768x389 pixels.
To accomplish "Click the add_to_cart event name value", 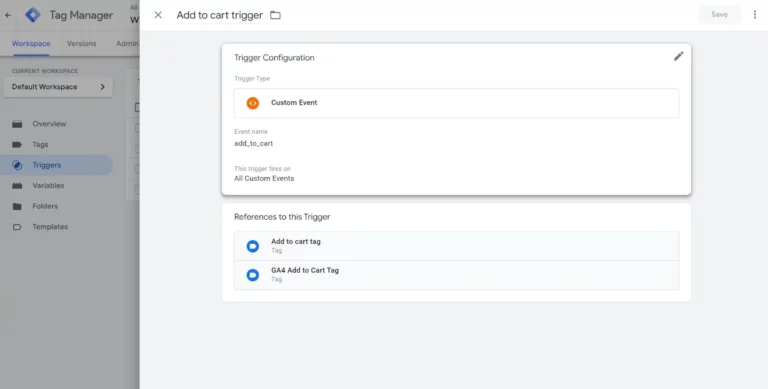I will click(x=254, y=144).
